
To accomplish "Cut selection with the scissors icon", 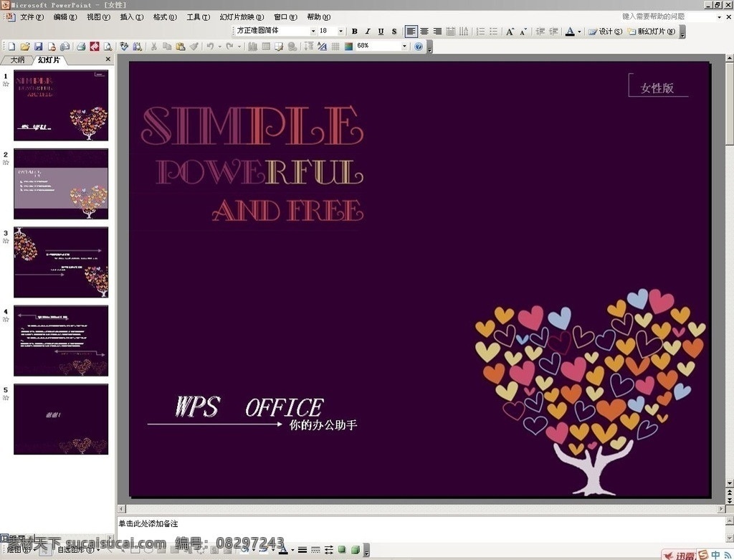I will tap(153, 47).
